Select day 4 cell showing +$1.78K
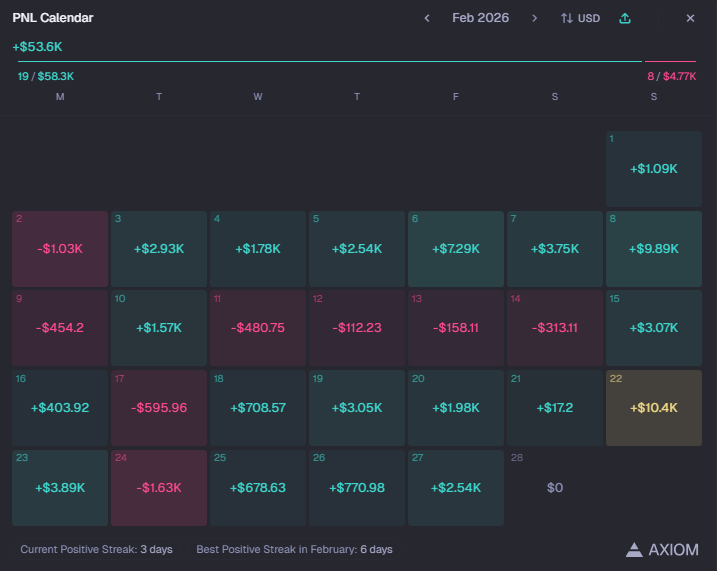Viewport: 717px width, 571px height. 258,249
